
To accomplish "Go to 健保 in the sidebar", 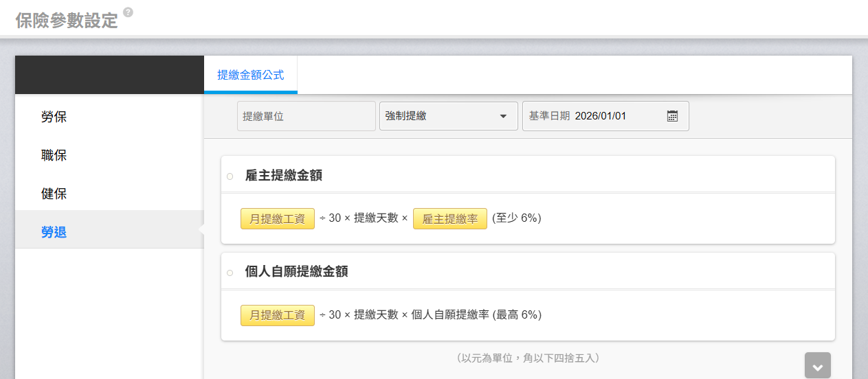I will (54, 194).
